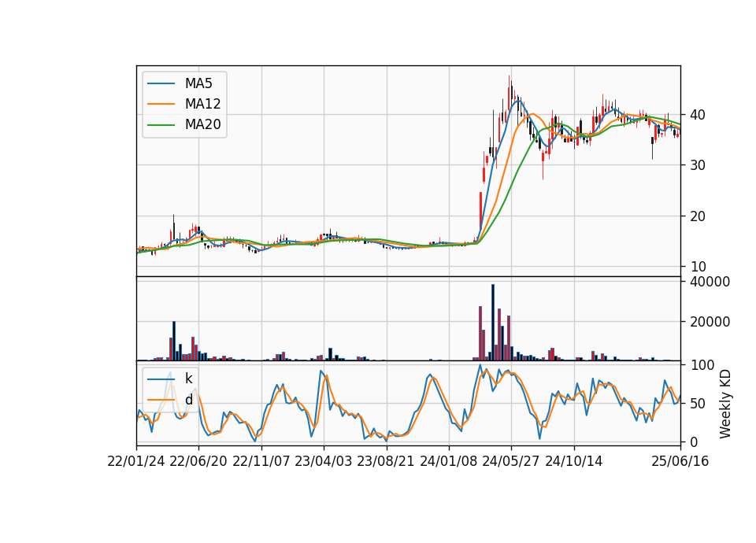Click the 24/10/14 date tick label
756x543 pixels.
574,461
